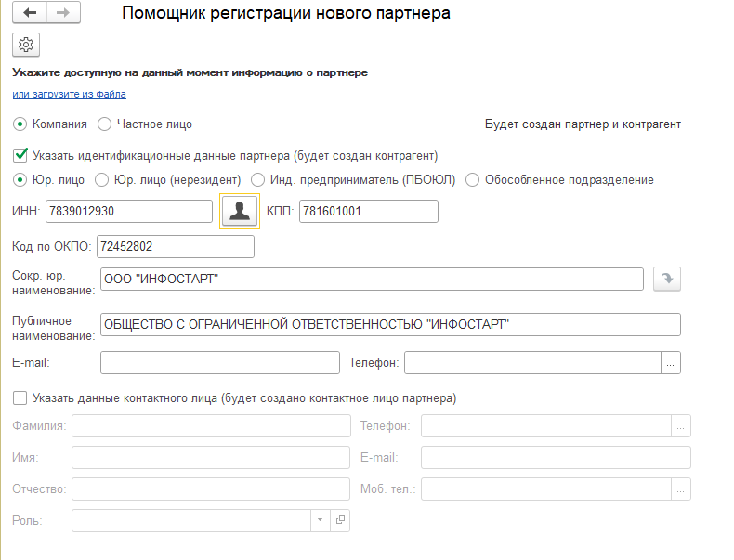The height and width of the screenshot is (560, 734).
Task: Click open icon beside the Роль field
Action: (x=340, y=521)
